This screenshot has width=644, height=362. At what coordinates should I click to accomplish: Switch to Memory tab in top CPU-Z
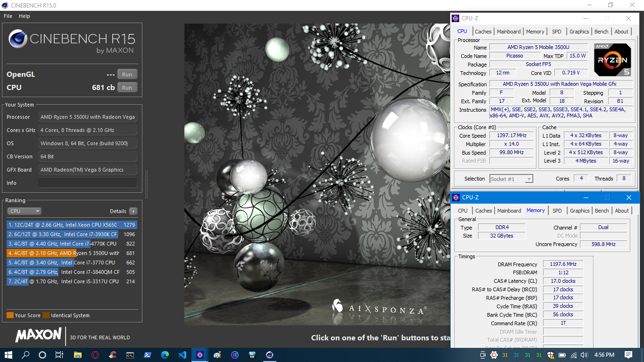click(x=535, y=32)
